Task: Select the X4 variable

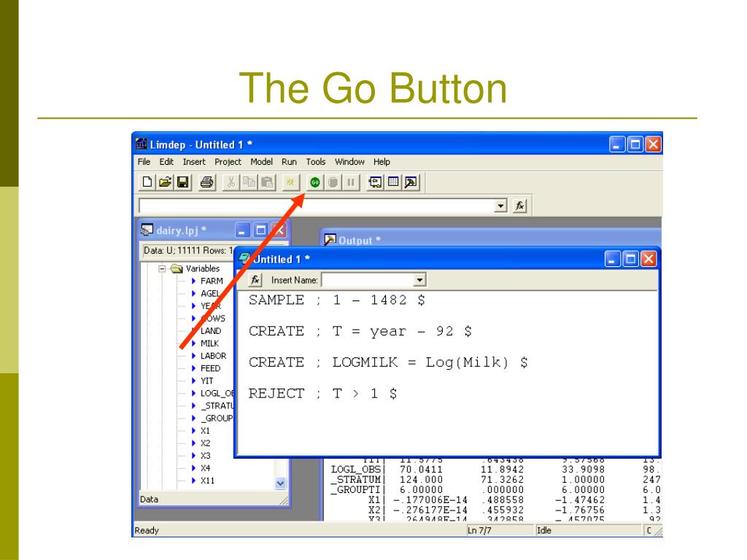Action: coord(205,468)
